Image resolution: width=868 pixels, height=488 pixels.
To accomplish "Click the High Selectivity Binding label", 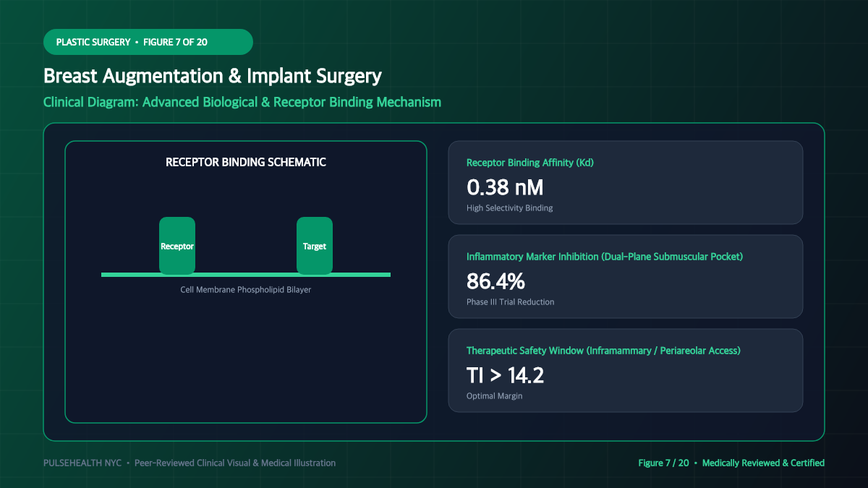I will [510, 208].
